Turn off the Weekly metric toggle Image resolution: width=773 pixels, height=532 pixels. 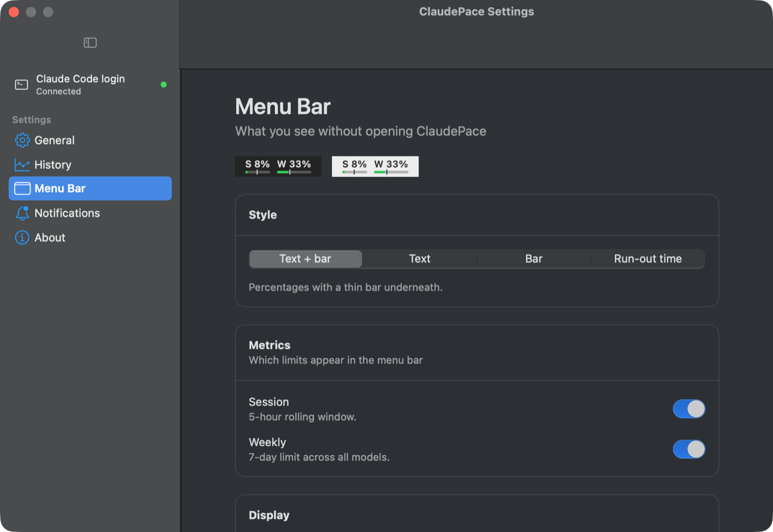pyautogui.click(x=689, y=449)
